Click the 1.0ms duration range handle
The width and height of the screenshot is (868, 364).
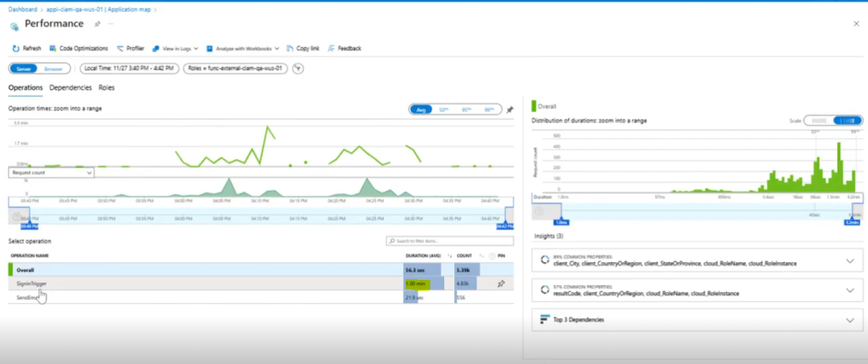(x=561, y=222)
